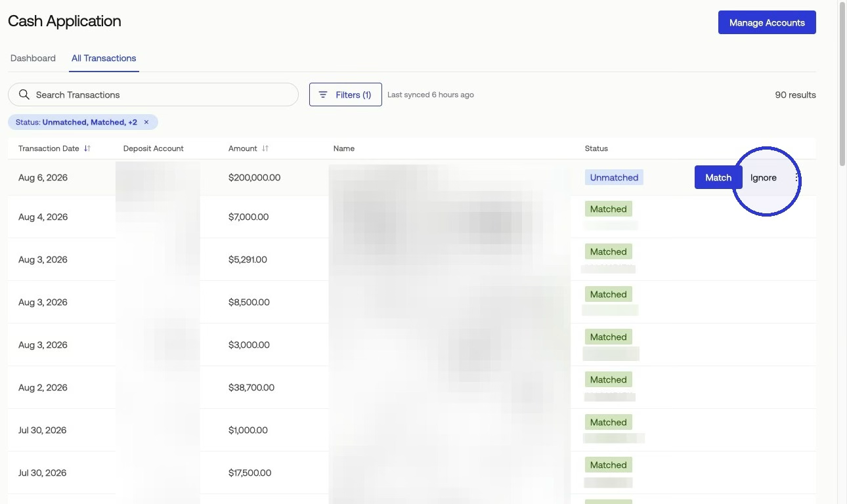Click Matched badge on $3,000.00 row

609,337
